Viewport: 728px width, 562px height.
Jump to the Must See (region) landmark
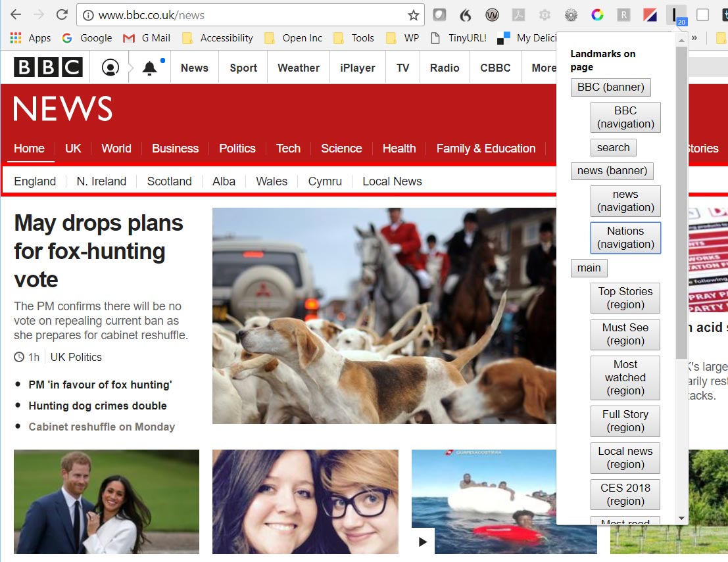(625, 334)
